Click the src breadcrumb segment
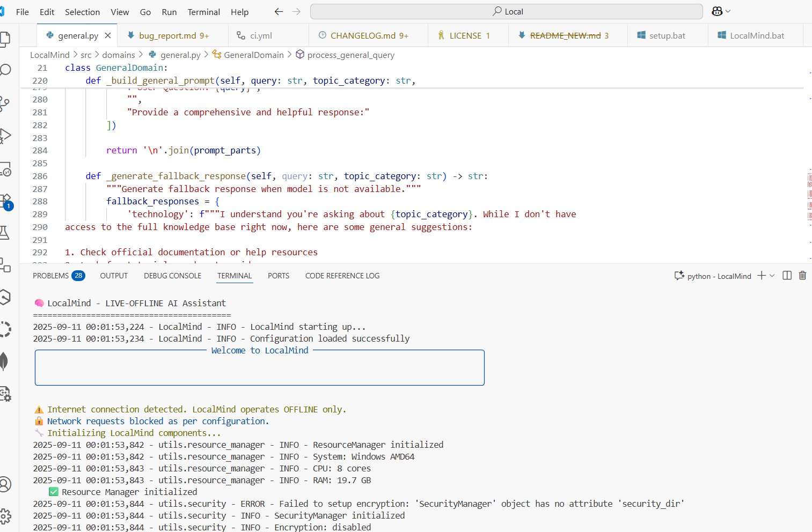The width and height of the screenshot is (812, 532). 86,55
